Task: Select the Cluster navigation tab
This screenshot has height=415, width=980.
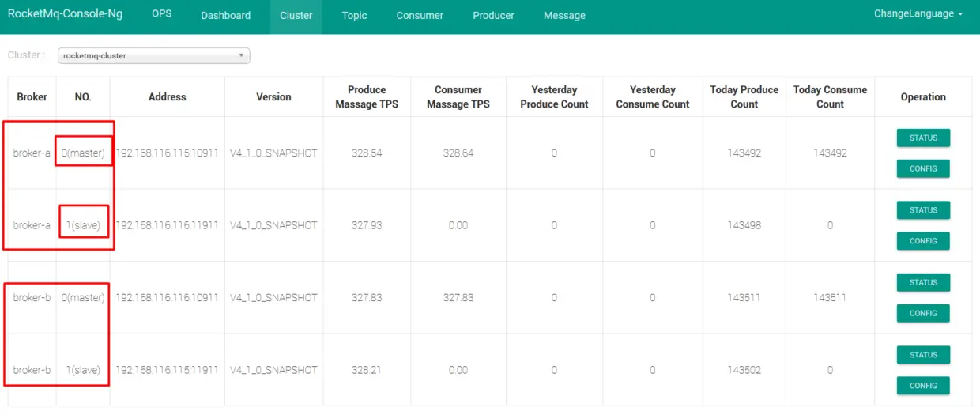Action: click(x=296, y=16)
